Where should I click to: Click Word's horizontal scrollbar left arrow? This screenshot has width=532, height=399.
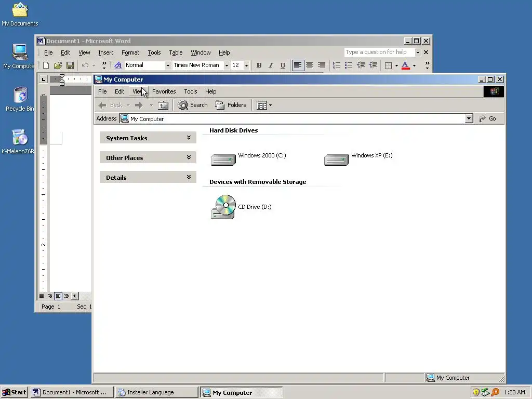(75, 296)
